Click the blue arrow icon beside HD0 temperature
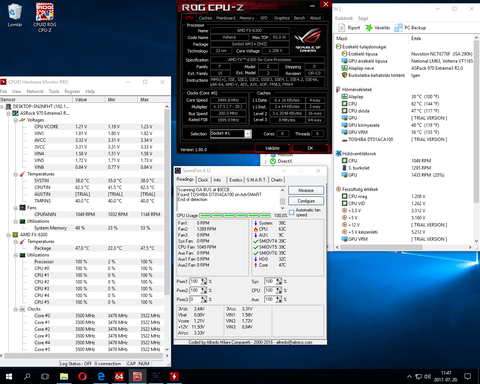This screenshot has width=480, height=384. point(256,259)
